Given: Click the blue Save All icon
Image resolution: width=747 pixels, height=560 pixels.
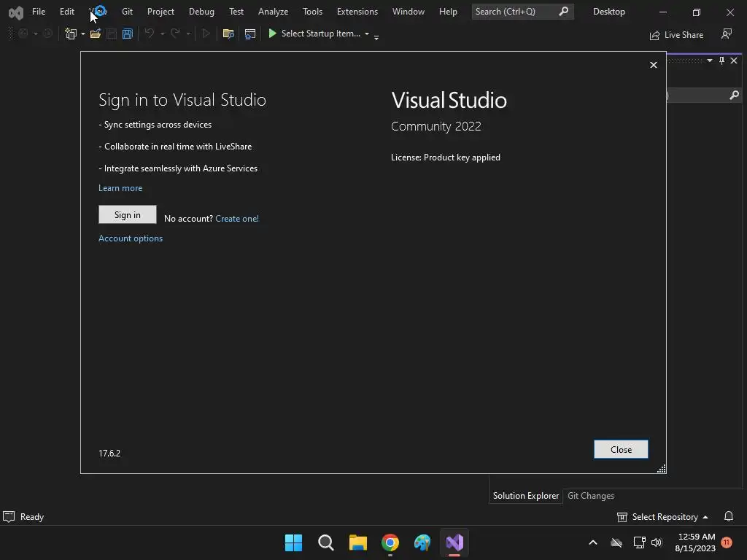Looking at the screenshot, I should click(x=127, y=34).
